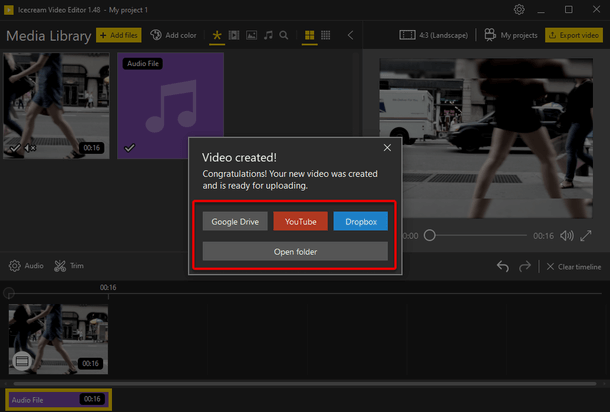Click muted speaker icon on video thumbnail

click(x=30, y=148)
